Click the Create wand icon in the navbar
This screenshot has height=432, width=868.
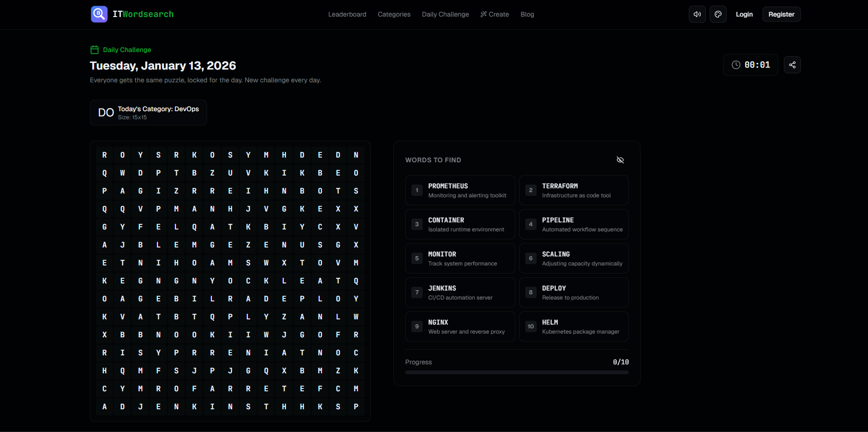[483, 14]
